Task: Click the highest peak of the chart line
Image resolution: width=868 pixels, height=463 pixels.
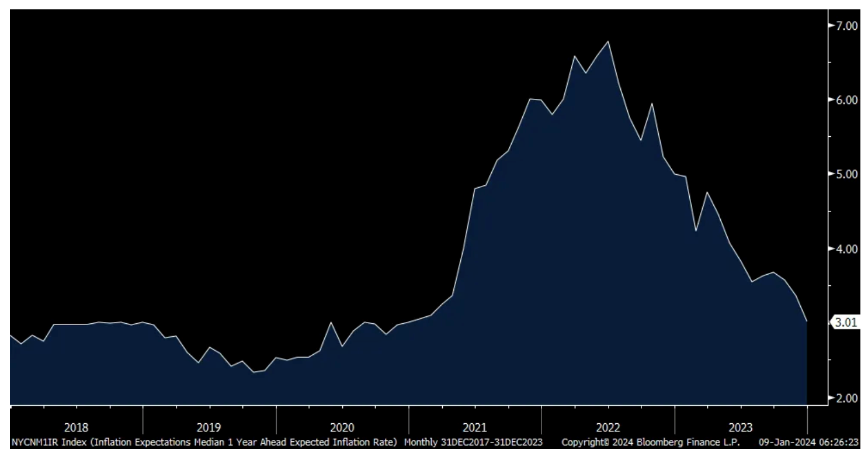Action: pos(608,42)
